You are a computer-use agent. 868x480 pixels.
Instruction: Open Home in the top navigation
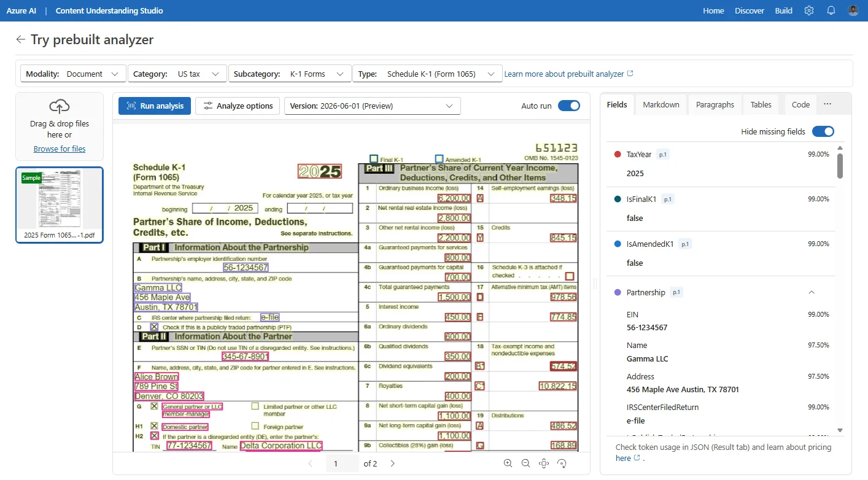(x=713, y=10)
